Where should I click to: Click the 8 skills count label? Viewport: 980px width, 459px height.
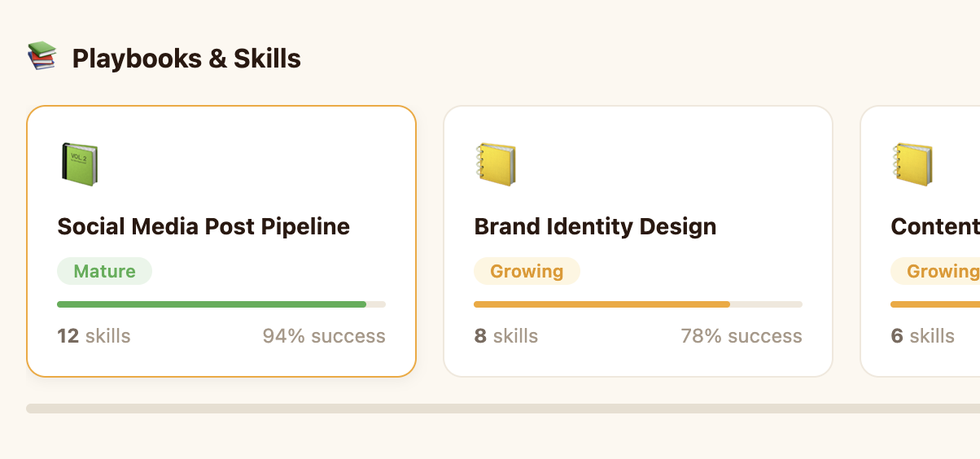pyautogui.click(x=505, y=336)
